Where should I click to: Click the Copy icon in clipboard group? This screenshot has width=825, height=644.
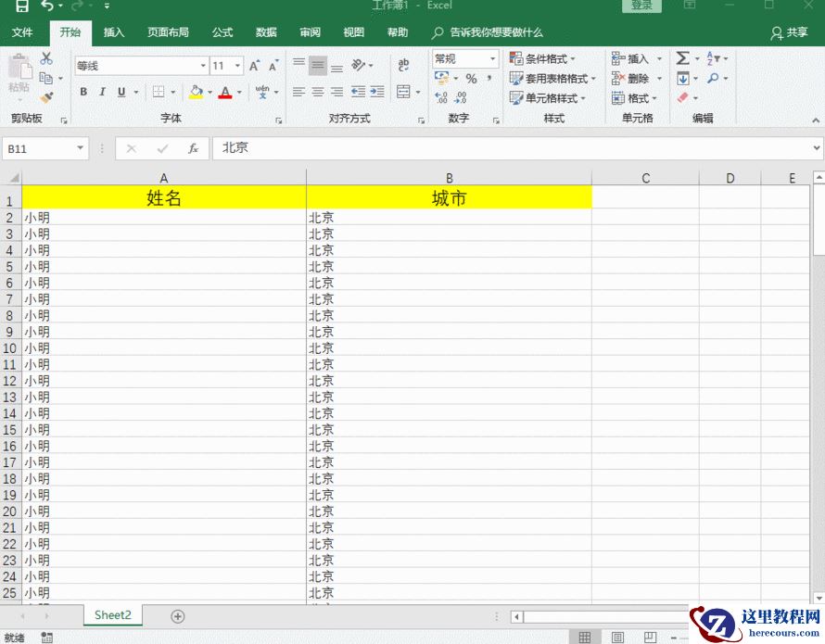[46, 78]
